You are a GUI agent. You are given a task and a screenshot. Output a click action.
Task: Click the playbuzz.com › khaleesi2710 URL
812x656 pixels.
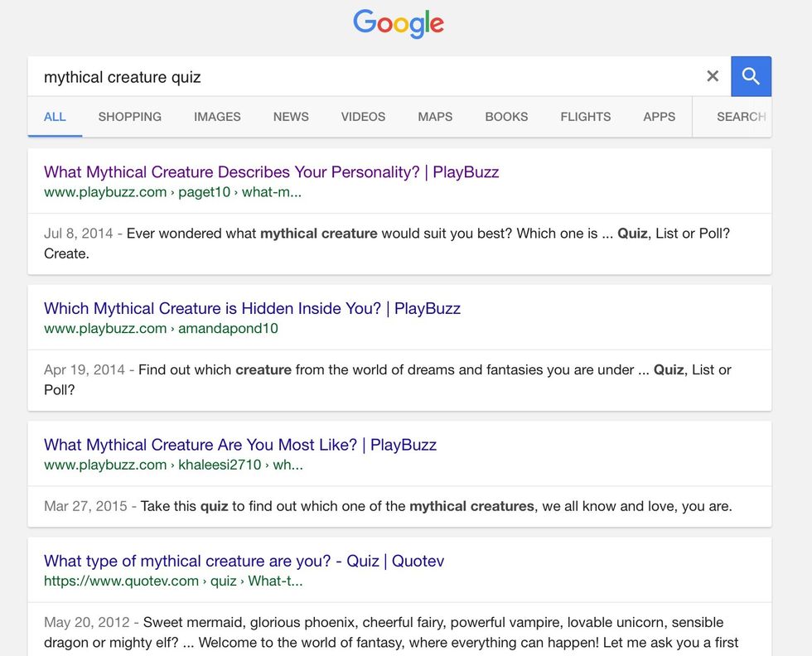173,465
